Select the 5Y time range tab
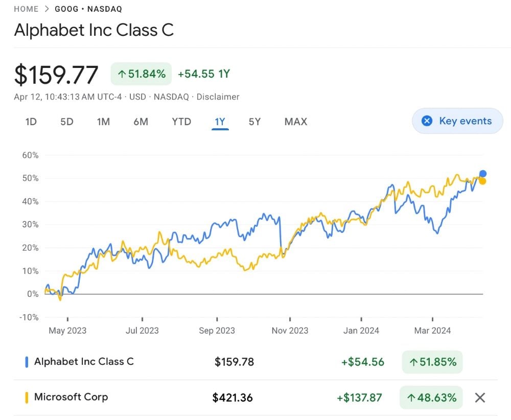The width and height of the screenshot is (511, 420). tap(254, 122)
